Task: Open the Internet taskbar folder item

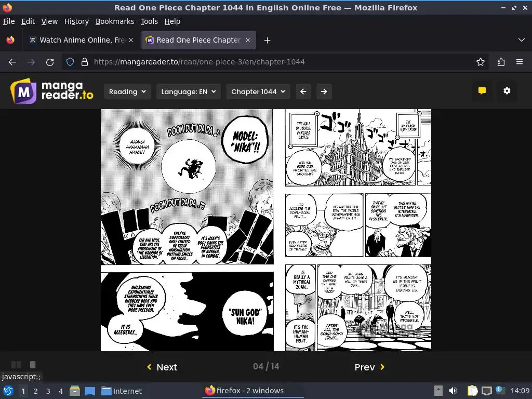Action: (x=122, y=391)
